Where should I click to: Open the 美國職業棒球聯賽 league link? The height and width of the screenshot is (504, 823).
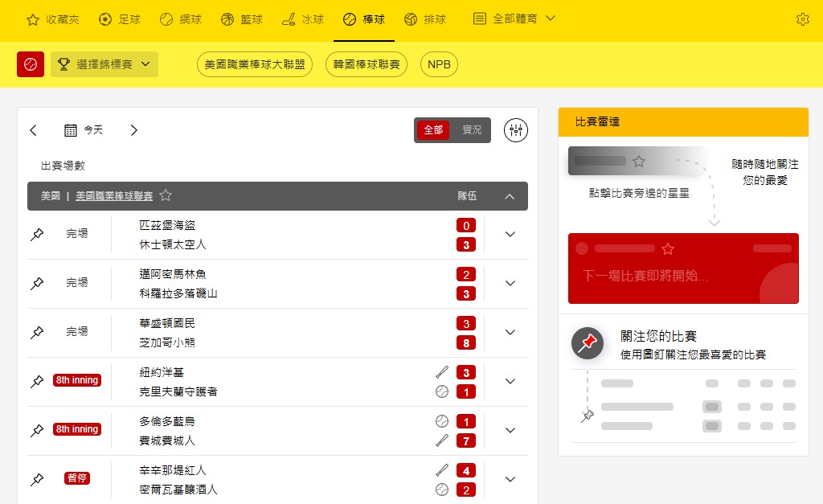[x=114, y=196]
